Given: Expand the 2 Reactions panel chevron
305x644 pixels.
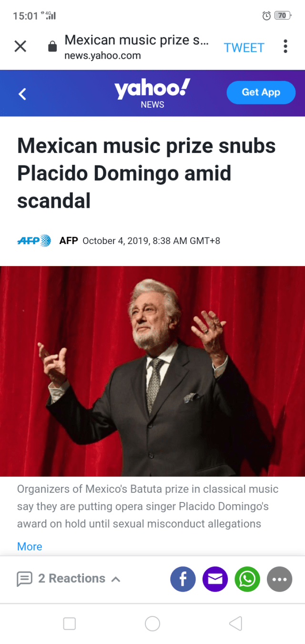Looking at the screenshot, I should 115,580.
